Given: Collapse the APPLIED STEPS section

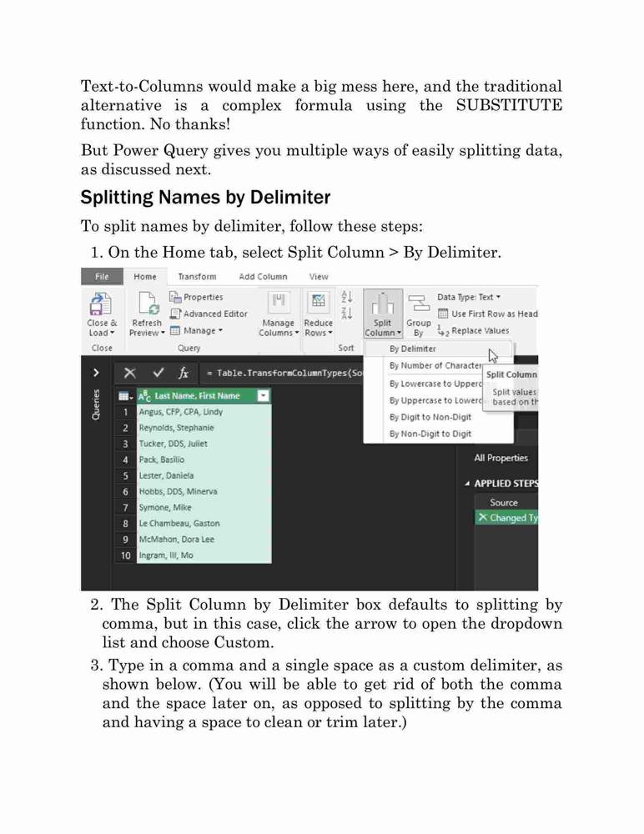Looking at the screenshot, I should [x=467, y=484].
